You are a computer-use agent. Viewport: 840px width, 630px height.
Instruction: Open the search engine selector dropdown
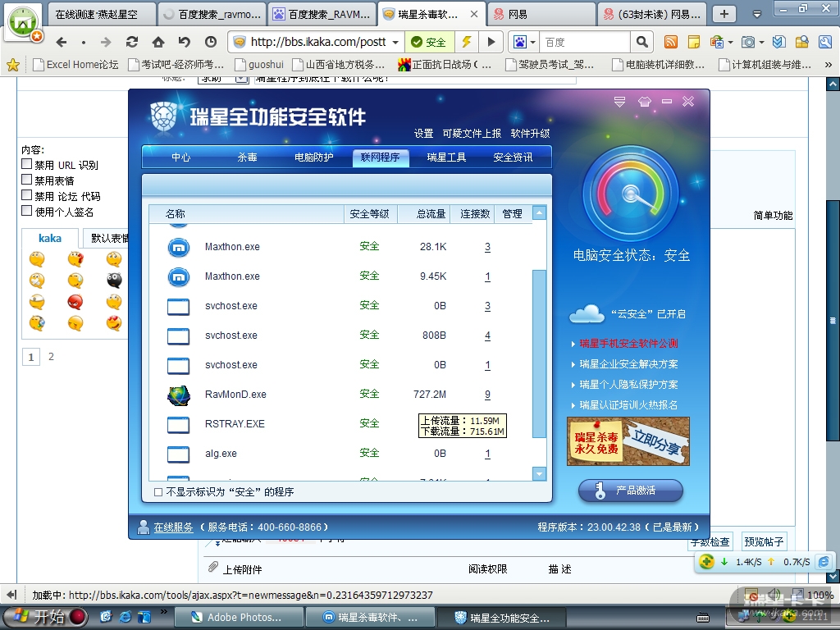533,42
